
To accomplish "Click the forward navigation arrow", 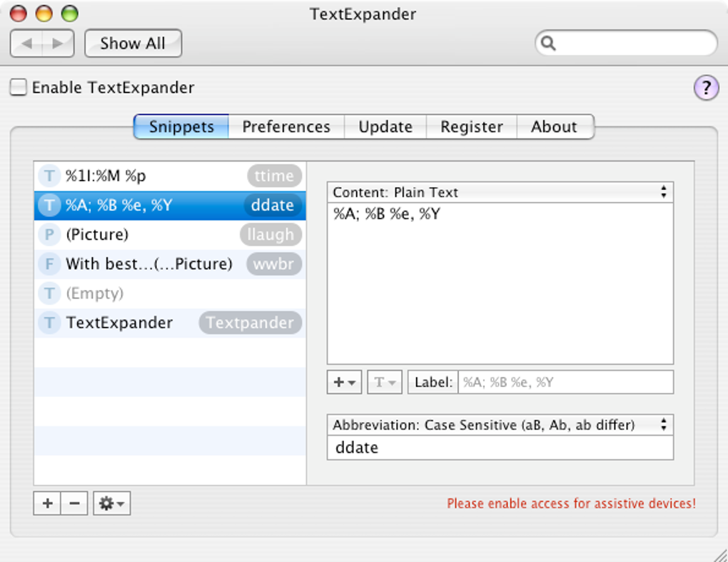I will click(x=58, y=44).
